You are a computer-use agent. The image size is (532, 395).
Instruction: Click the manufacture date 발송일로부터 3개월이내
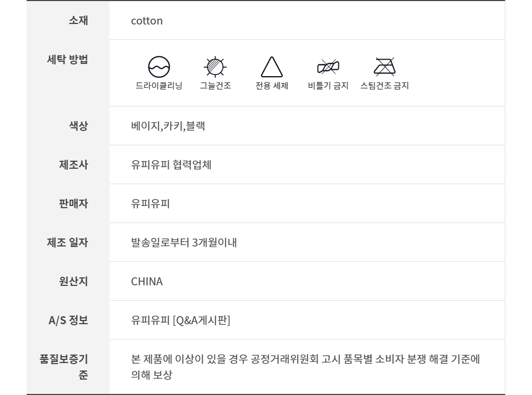184,243
